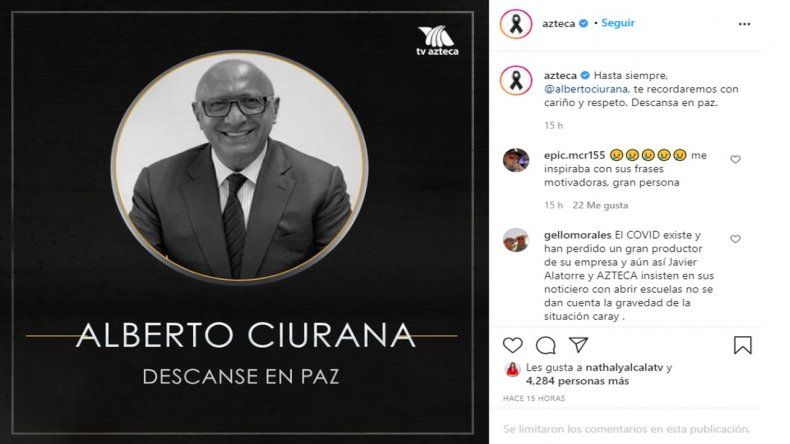790x444 pixels.
Task: Like epic.mcr155's comment heart
Action: pyautogui.click(x=735, y=159)
